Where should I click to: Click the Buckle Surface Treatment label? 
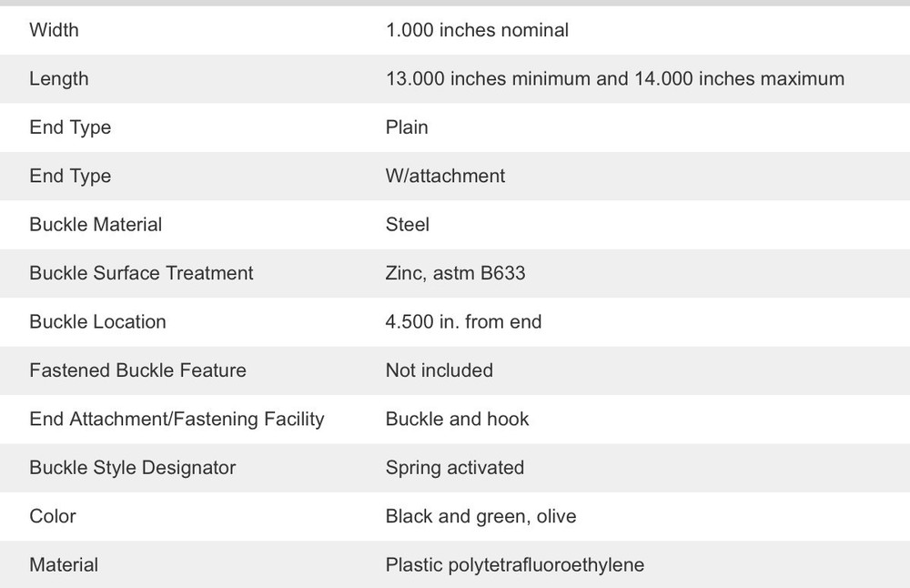tap(141, 273)
